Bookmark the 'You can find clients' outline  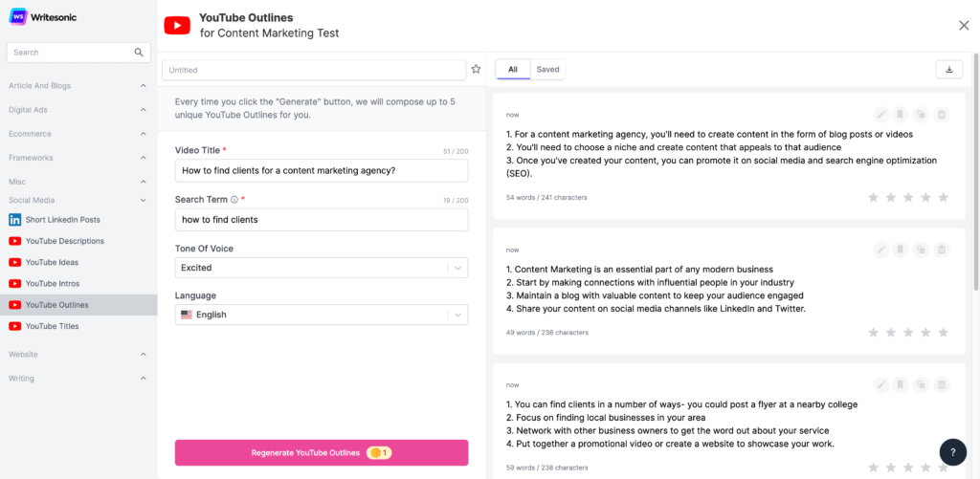[901, 384]
